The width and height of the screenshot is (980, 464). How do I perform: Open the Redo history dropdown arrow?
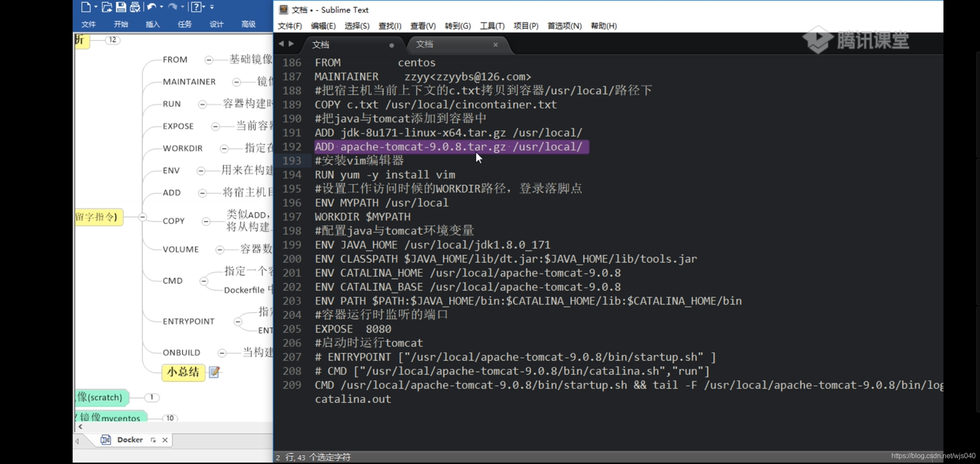pos(182,7)
